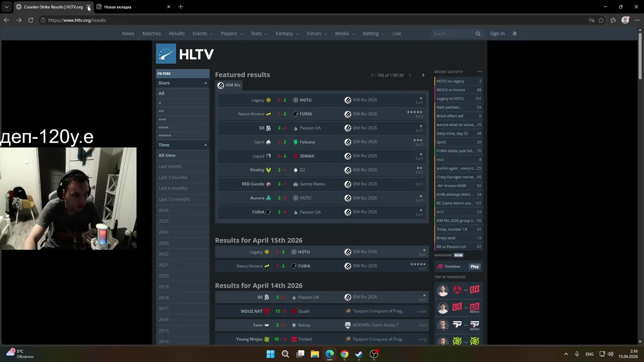Filter results by Last 3 months

click(183, 177)
